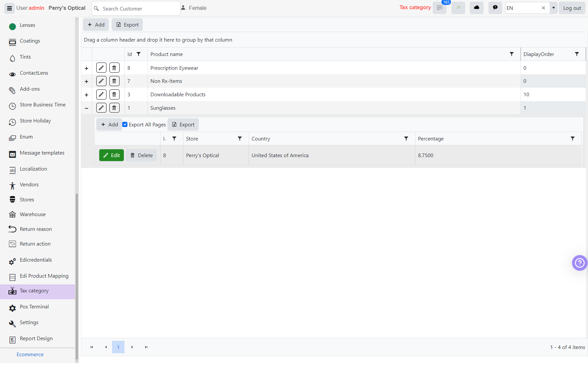Viewport: 588px width, 369px height.
Task: Filter the Country column
Action: 406,138
